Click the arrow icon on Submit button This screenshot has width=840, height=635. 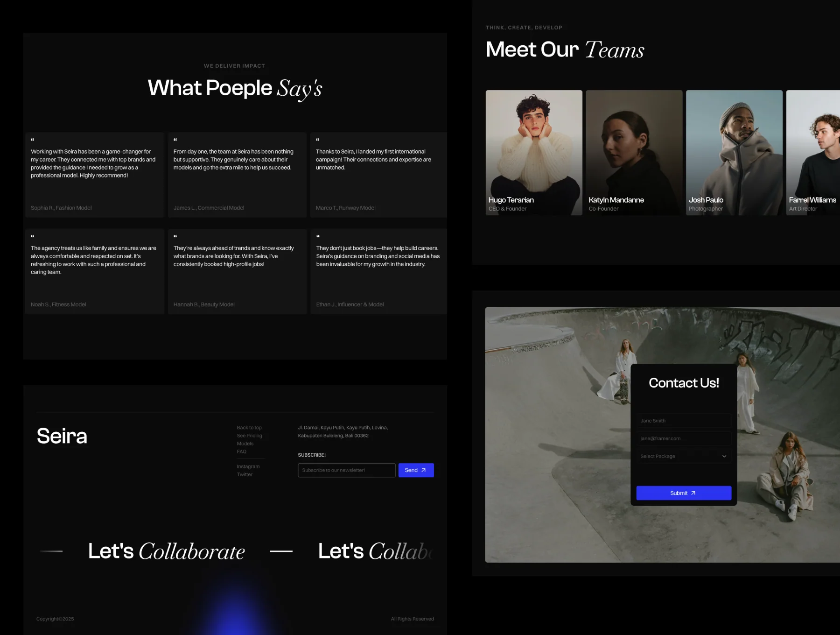point(693,493)
